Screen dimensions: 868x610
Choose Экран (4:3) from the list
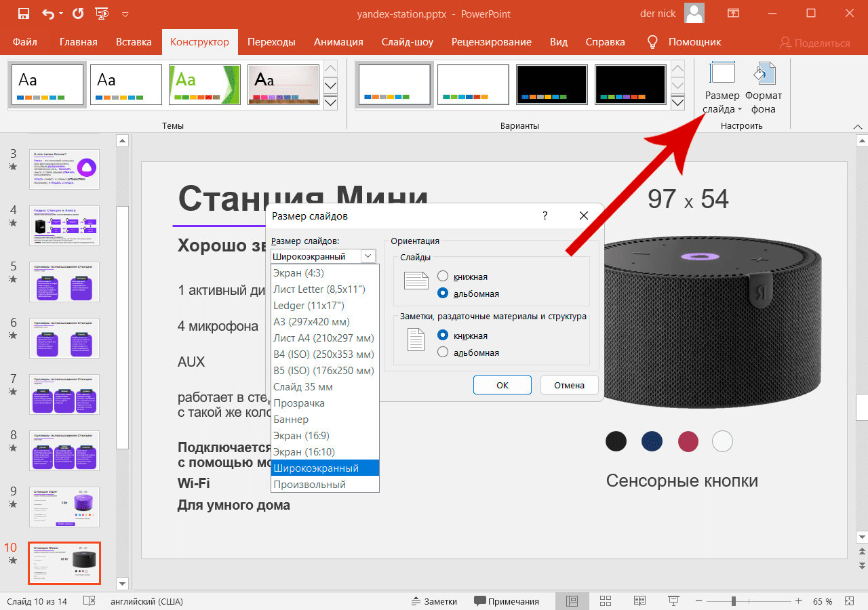(x=325, y=273)
